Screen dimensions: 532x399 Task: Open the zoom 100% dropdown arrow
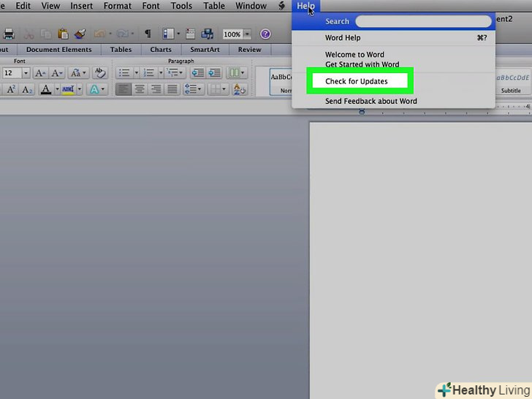[x=247, y=34]
